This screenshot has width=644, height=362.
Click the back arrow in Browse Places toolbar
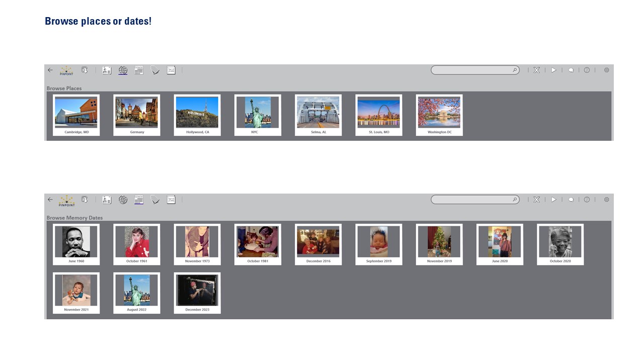pos(50,70)
